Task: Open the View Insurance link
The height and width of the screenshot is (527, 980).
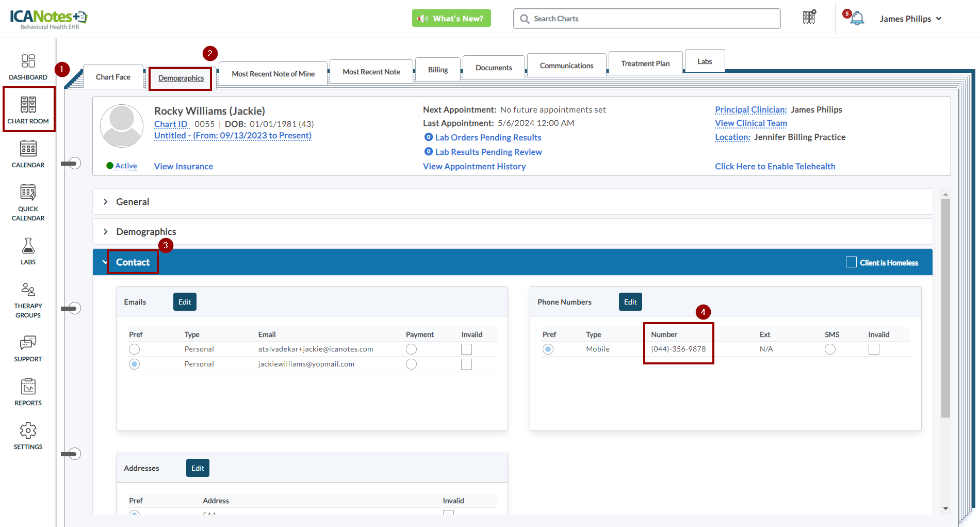Action: (184, 166)
